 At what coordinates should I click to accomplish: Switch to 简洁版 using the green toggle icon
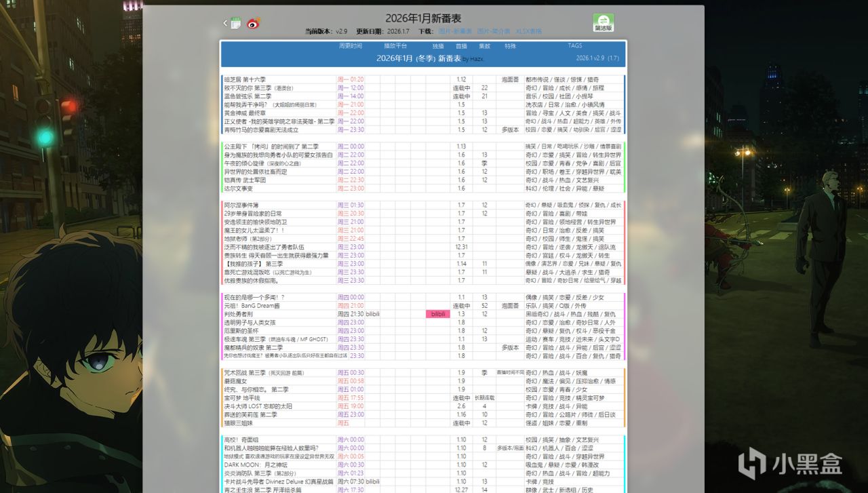point(604,23)
